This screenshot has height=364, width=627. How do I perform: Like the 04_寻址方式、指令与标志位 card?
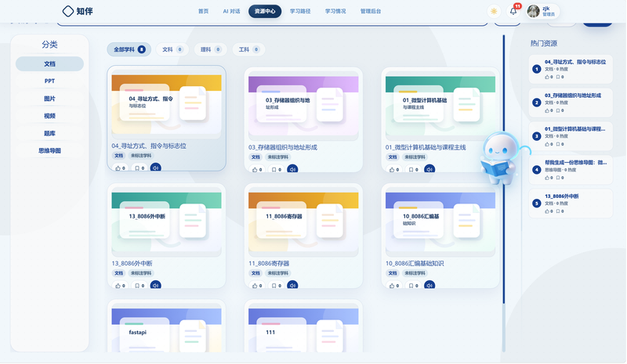pyautogui.click(x=121, y=168)
